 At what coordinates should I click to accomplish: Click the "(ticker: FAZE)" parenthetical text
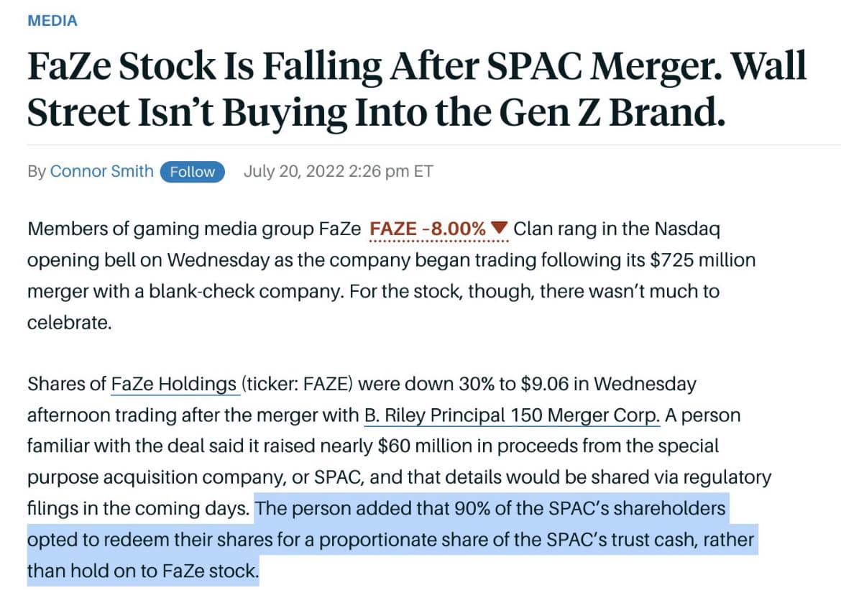click(297, 384)
